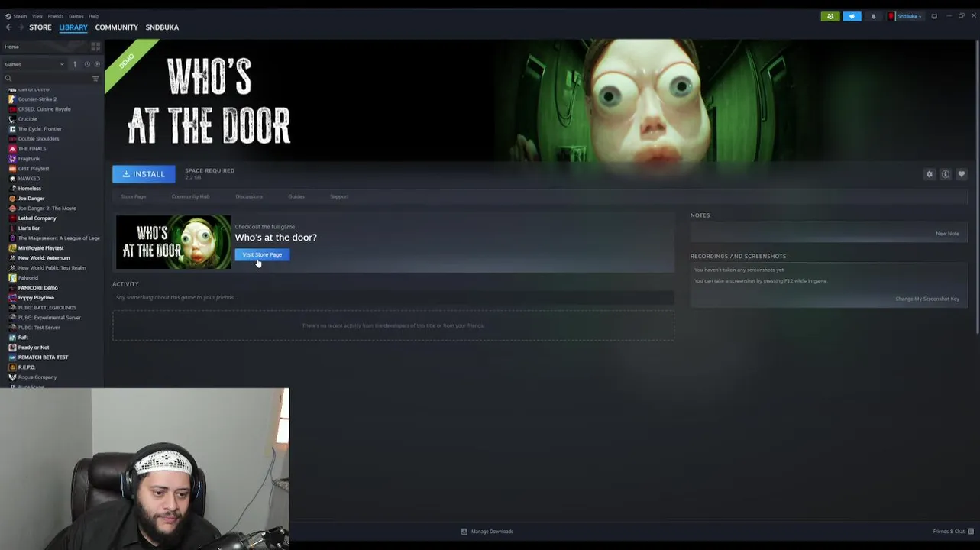Select Rogue Company in the games list

point(37,377)
